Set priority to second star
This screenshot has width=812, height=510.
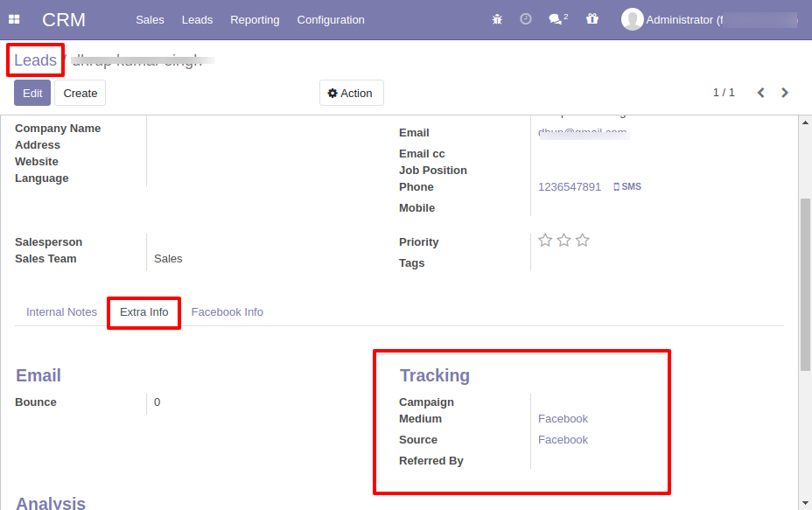[x=563, y=241]
